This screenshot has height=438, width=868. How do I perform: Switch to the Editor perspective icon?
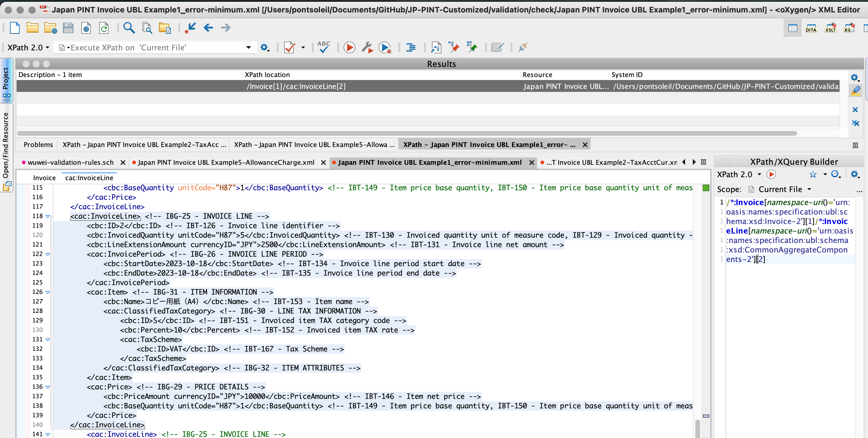pos(793,28)
